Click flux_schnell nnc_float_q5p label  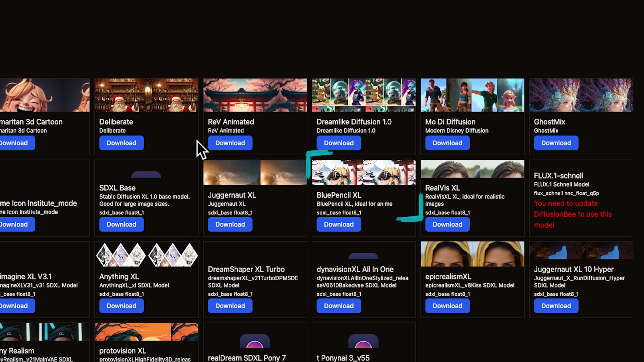567,193
